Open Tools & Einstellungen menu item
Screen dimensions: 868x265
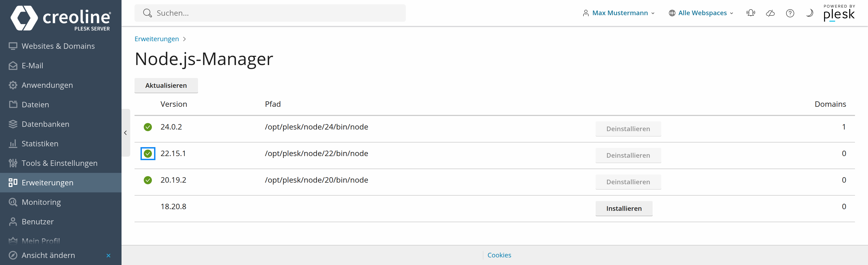(x=61, y=163)
